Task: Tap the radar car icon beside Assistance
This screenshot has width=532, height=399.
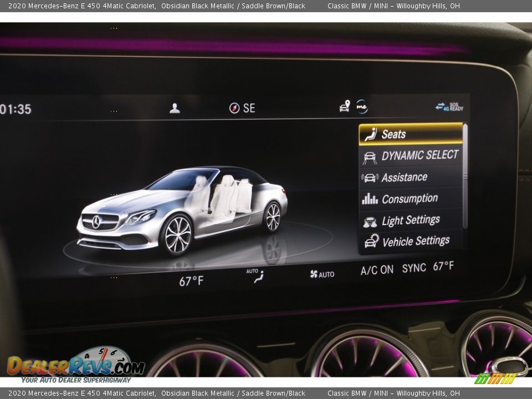Action: pyautogui.click(x=370, y=178)
